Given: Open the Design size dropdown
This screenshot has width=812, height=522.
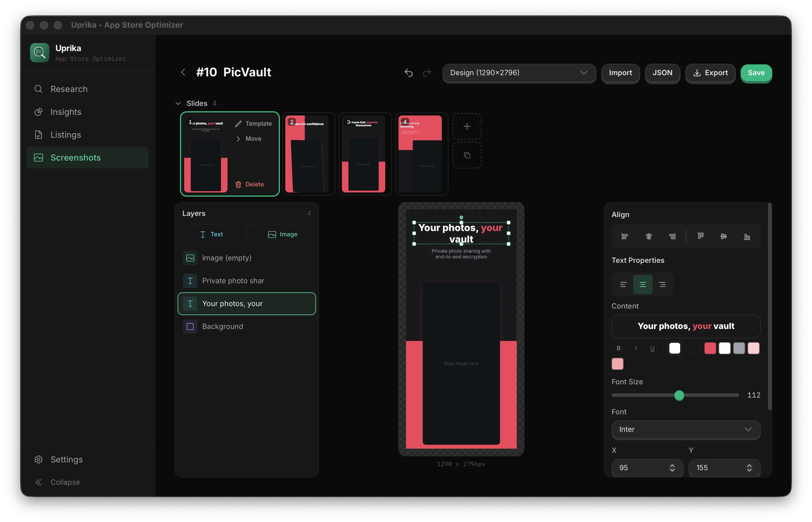Looking at the screenshot, I should coord(519,73).
